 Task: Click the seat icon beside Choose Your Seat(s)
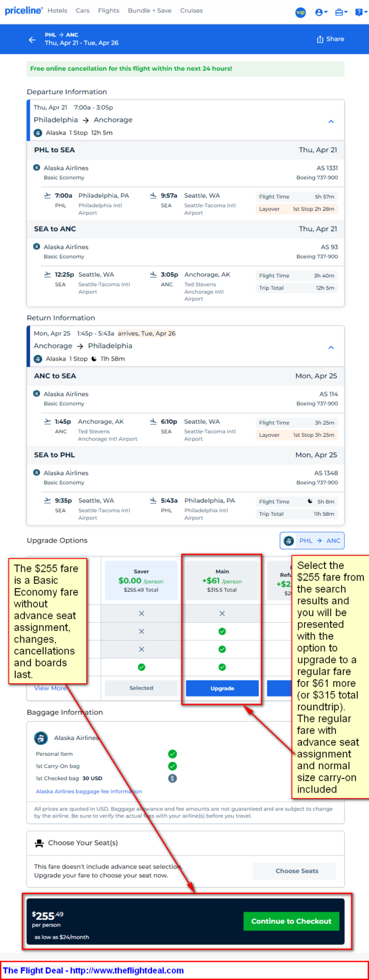[39, 843]
